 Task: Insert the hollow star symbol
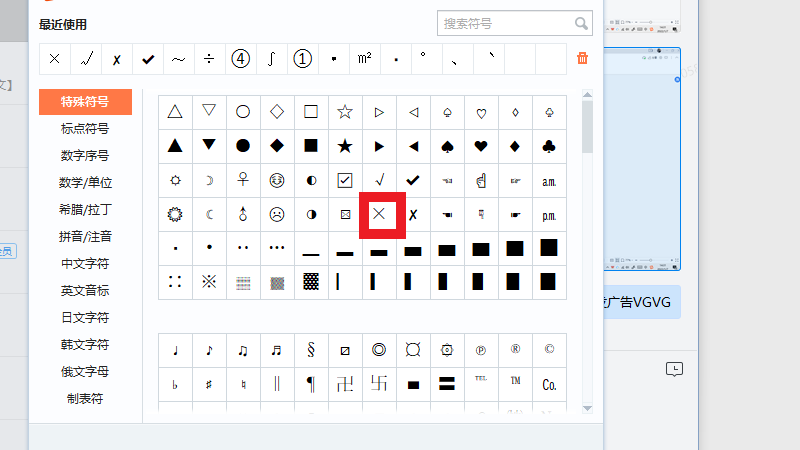[345, 112]
